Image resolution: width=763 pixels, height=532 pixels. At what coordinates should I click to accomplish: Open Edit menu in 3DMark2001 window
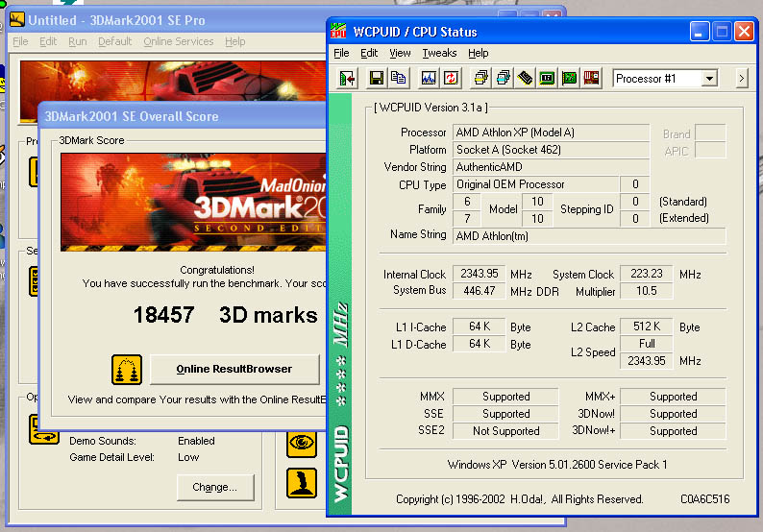(x=48, y=41)
